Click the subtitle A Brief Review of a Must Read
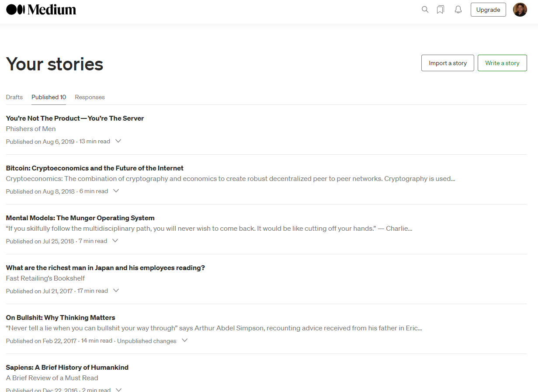 tap(52, 378)
